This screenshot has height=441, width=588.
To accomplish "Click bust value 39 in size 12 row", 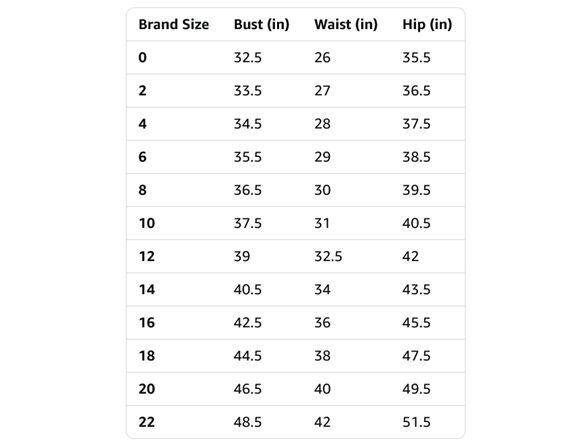I will 242,256.
